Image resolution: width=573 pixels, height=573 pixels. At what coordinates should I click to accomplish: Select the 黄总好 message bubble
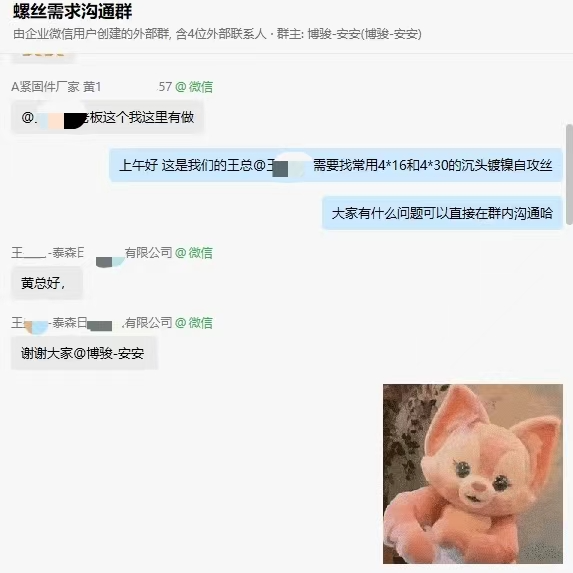point(47,283)
